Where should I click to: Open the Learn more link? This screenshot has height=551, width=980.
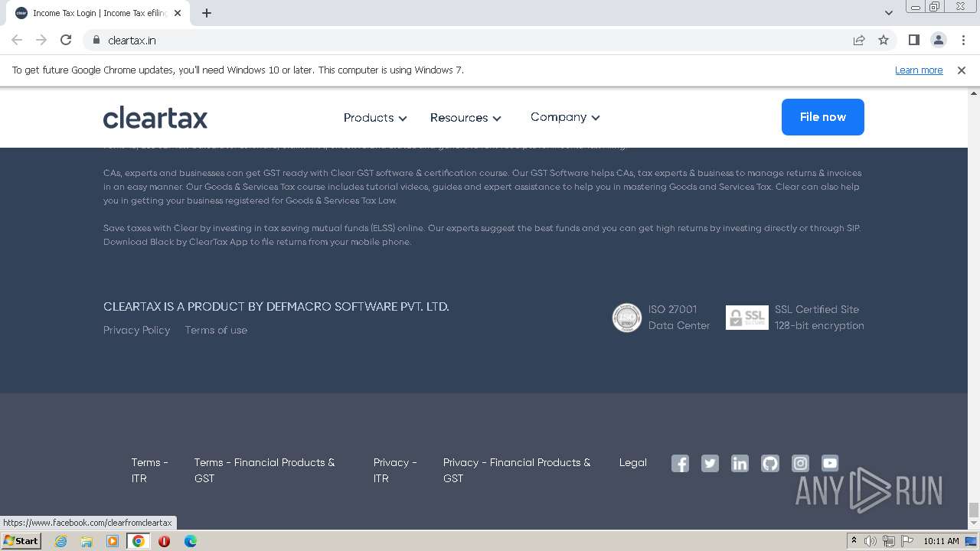pos(919,70)
